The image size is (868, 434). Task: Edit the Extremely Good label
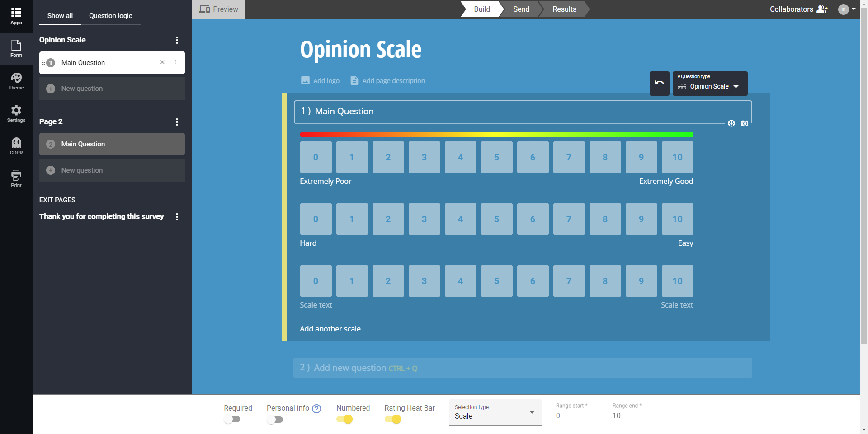pyautogui.click(x=666, y=181)
